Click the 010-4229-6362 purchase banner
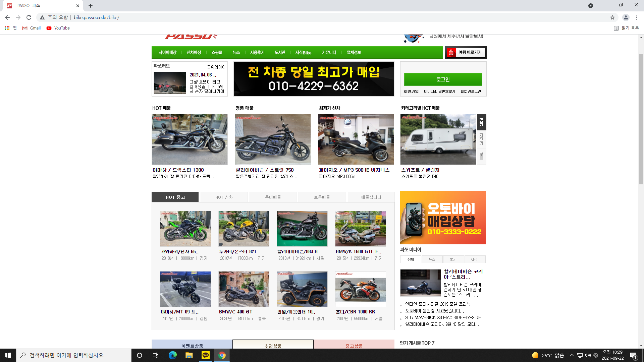This screenshot has width=644, height=362. point(314,79)
